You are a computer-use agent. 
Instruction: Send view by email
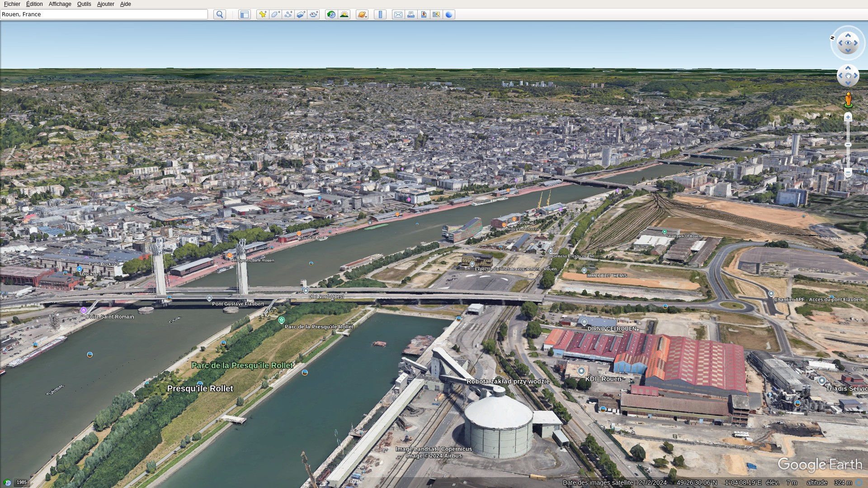pyautogui.click(x=398, y=14)
